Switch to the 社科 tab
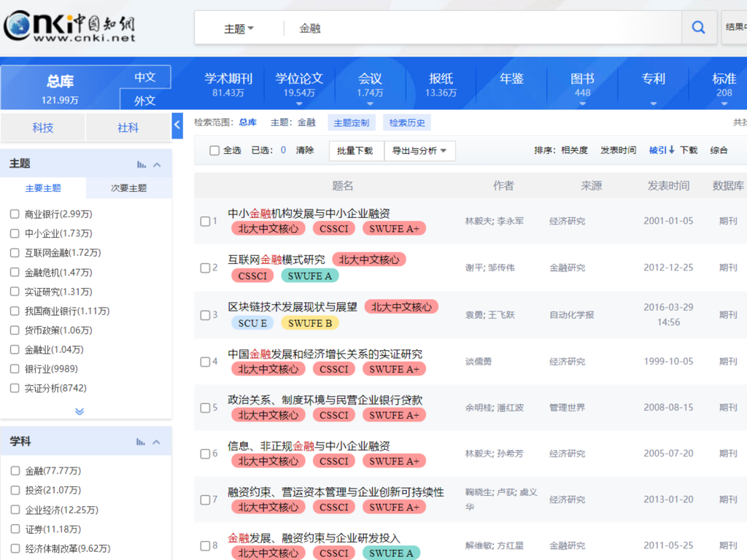This screenshot has width=747, height=560. tap(128, 126)
